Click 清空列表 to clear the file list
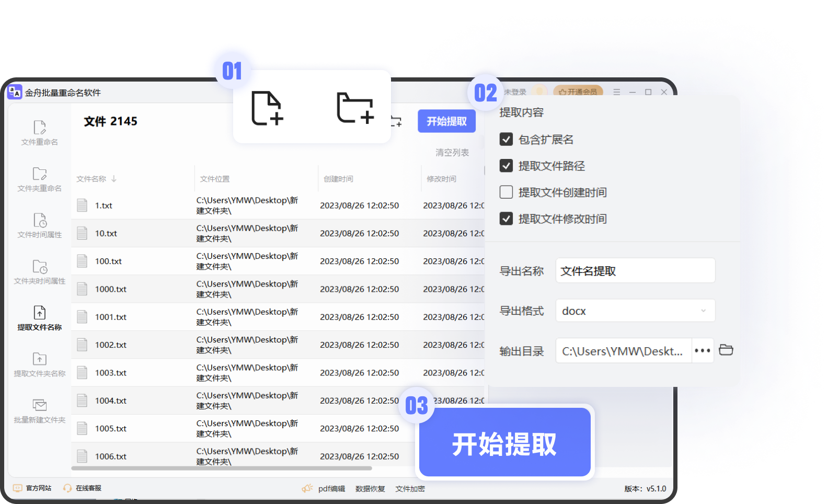Screen dimensions: 839x504 pyautogui.click(x=452, y=152)
